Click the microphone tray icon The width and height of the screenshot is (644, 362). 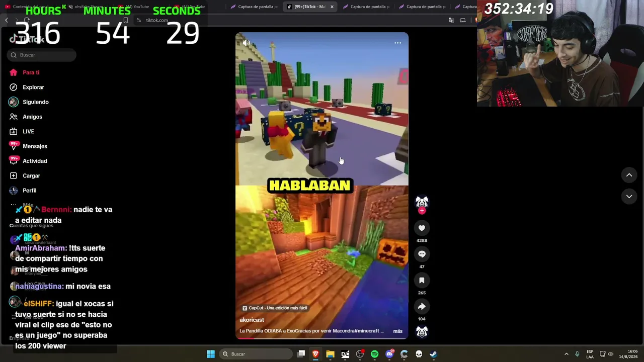[x=577, y=354]
